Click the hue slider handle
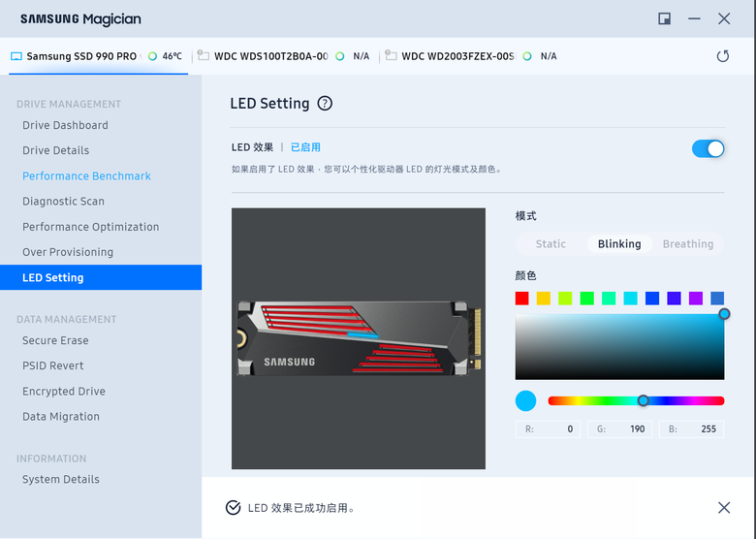This screenshot has width=756, height=539. [643, 400]
